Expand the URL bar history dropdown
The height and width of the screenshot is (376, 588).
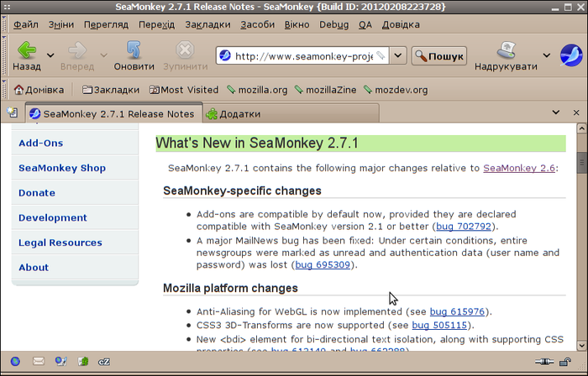click(x=398, y=55)
